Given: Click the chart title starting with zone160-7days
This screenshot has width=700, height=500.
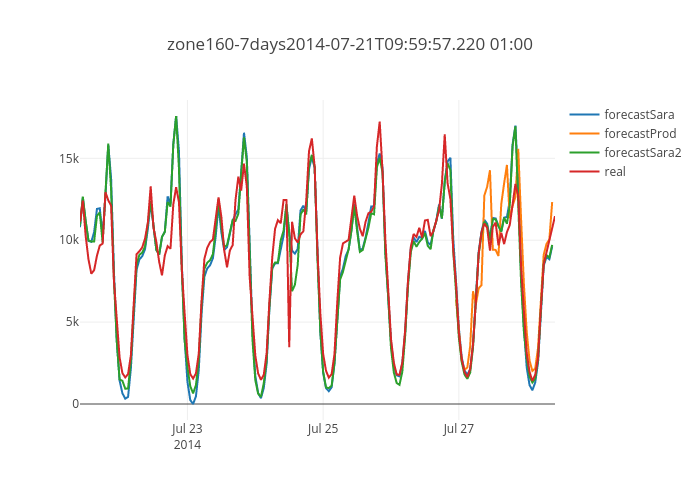Looking at the screenshot, I should 349,44.
